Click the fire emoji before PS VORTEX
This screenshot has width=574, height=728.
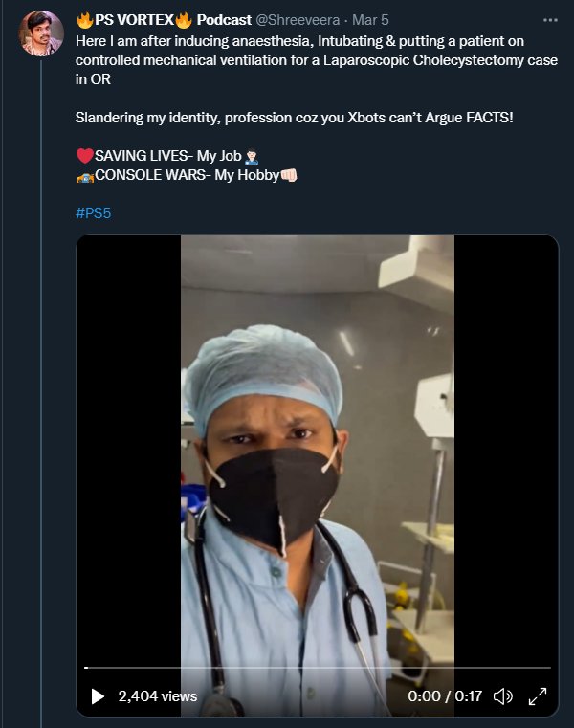pos(84,20)
